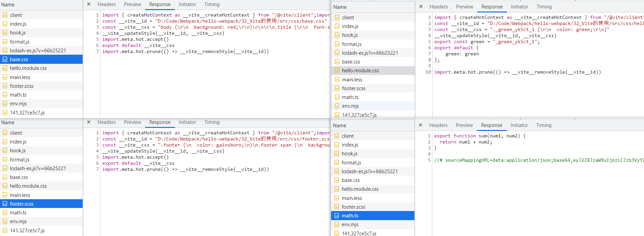The image size is (644, 236).
Task: Select math.ts in top-left list
Action: tap(41, 95)
